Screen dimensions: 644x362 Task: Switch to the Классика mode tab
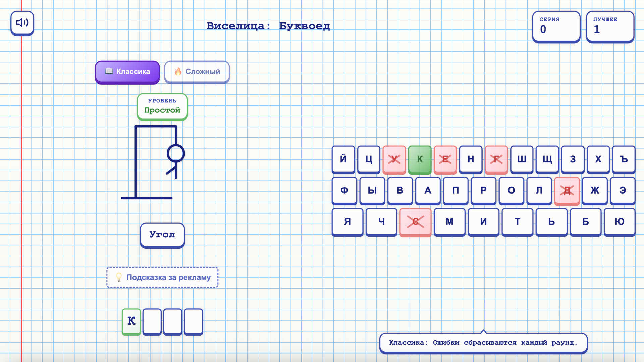[127, 72]
